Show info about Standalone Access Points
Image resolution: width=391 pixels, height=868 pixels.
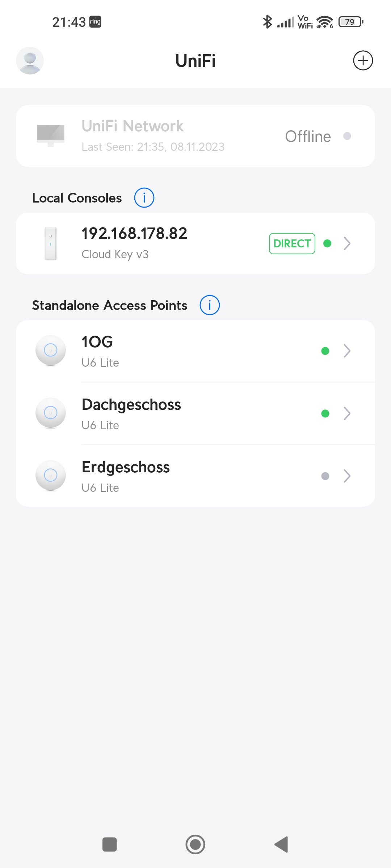pos(210,305)
